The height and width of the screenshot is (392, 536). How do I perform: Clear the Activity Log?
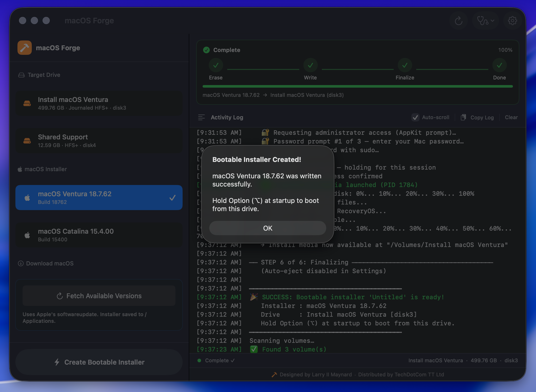coord(511,117)
